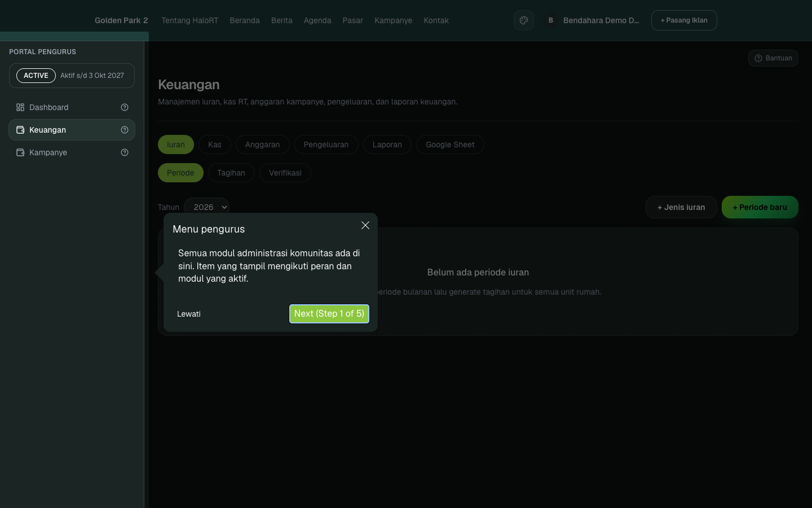Go to Tentang HaloRT page
The image size is (812, 508).
point(190,20)
